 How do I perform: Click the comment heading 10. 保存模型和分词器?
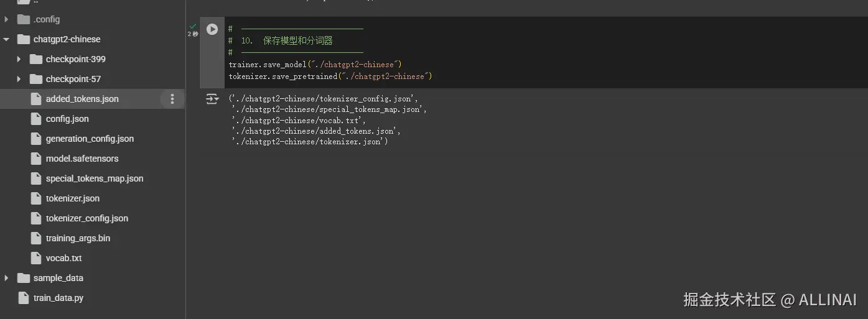pos(281,40)
